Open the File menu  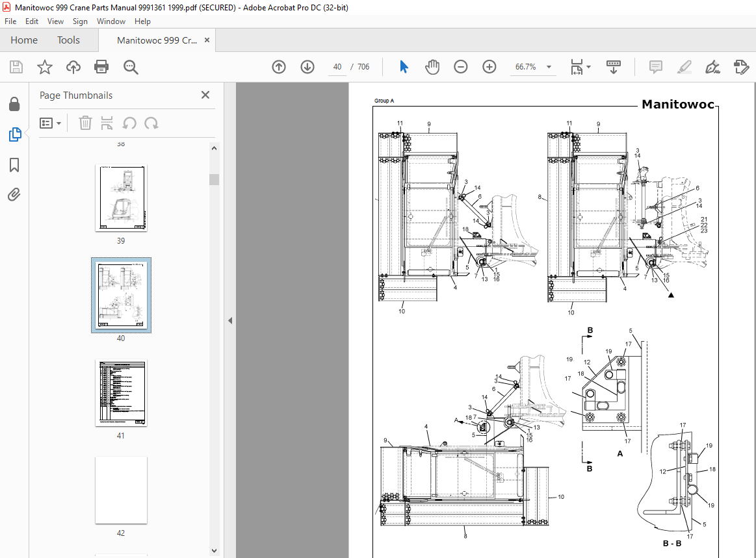[10, 21]
